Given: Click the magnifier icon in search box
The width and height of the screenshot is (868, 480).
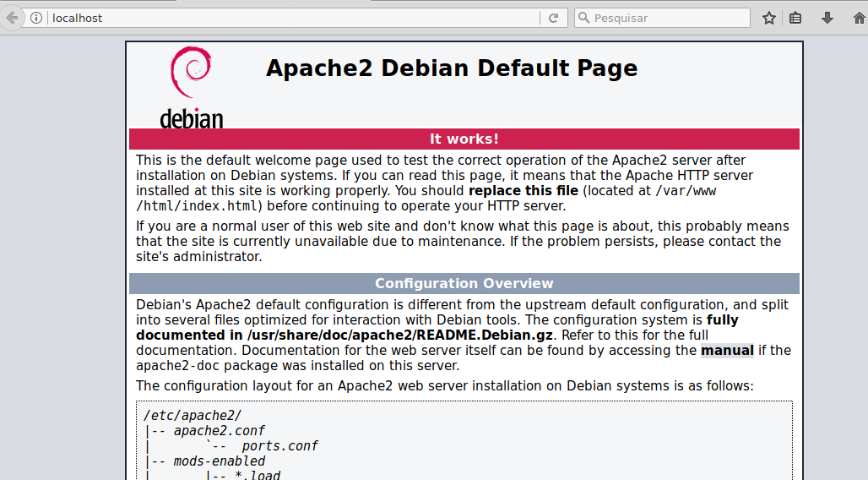Looking at the screenshot, I should click(x=583, y=18).
